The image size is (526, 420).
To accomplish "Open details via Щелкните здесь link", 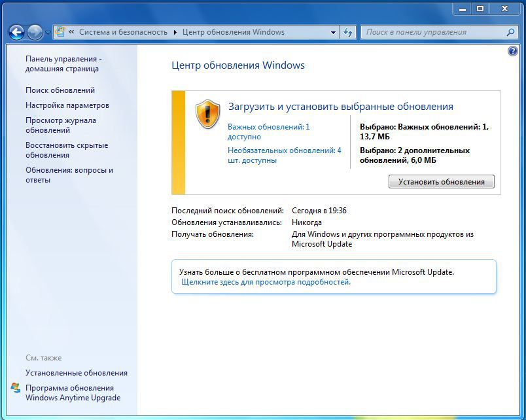I will click(x=265, y=283).
